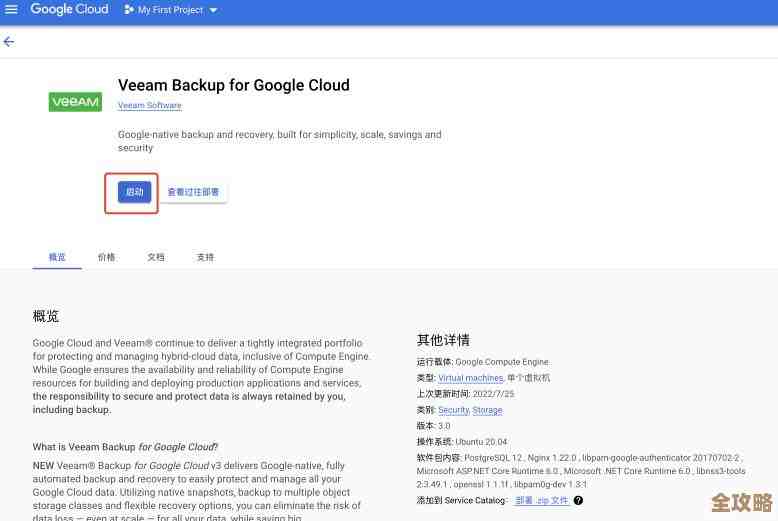The image size is (778, 521).
Task: Open the Security category link
Action: [454, 410]
